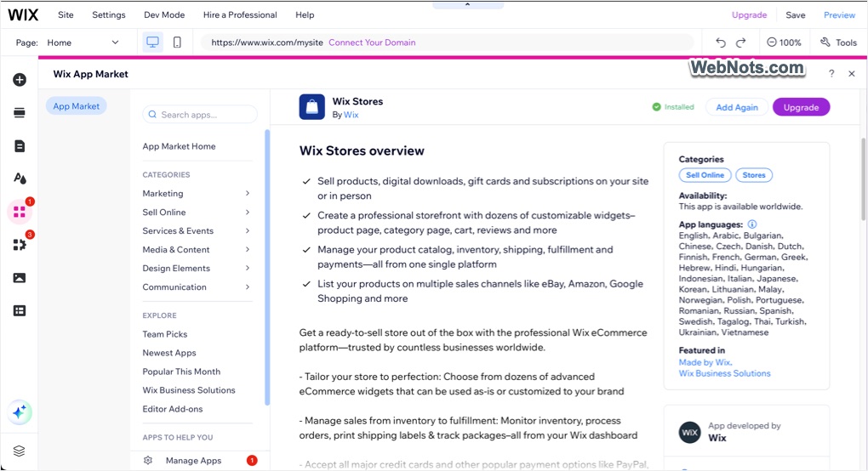Expand the Services & Events category
Image resolution: width=868 pixels, height=471 pixels.
pos(197,231)
